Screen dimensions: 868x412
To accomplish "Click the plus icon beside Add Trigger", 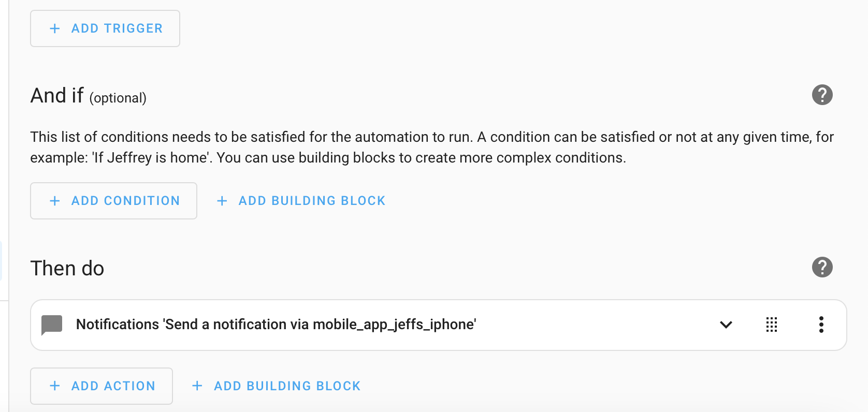I will coord(55,28).
